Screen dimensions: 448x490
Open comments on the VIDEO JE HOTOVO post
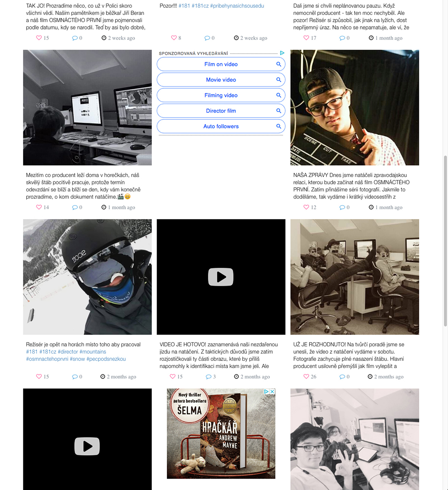pyautogui.click(x=208, y=377)
